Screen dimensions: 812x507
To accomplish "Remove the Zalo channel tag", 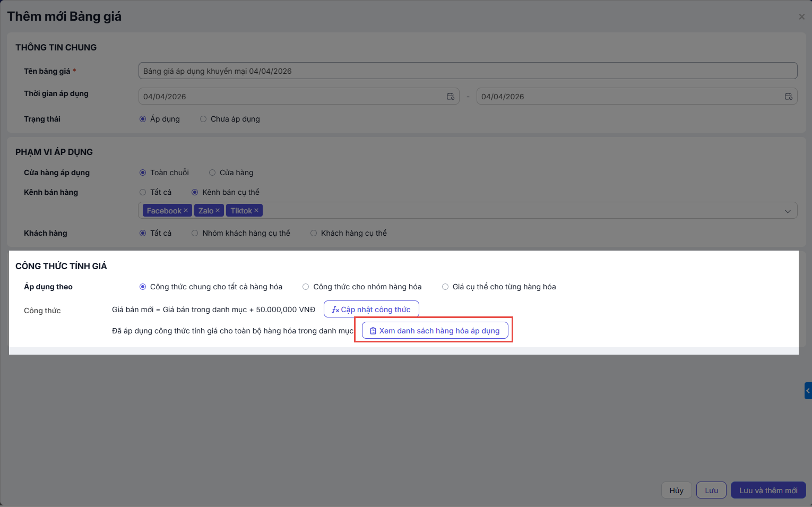I will [218, 211].
